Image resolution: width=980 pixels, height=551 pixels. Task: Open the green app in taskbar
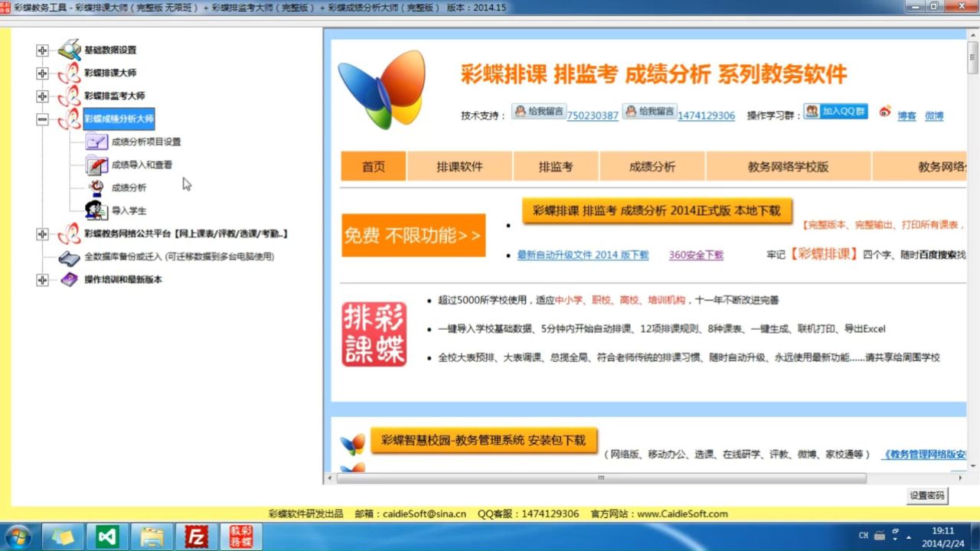coord(107,537)
